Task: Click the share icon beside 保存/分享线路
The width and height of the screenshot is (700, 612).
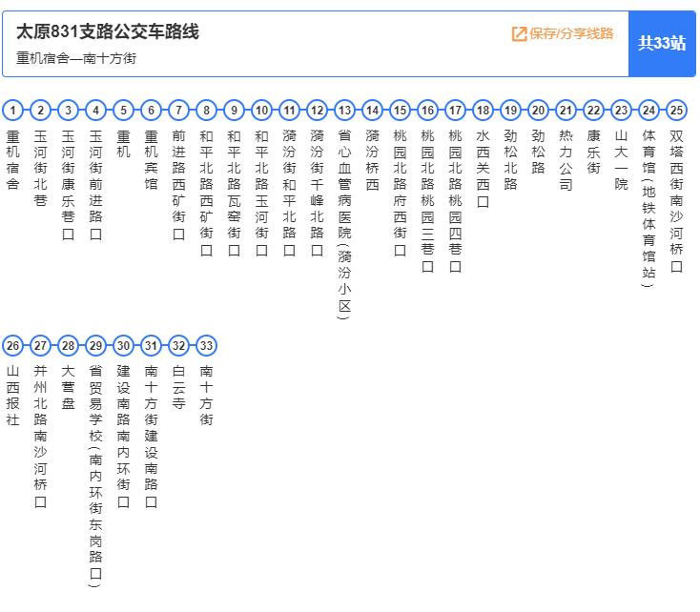Action: pyautogui.click(x=519, y=34)
